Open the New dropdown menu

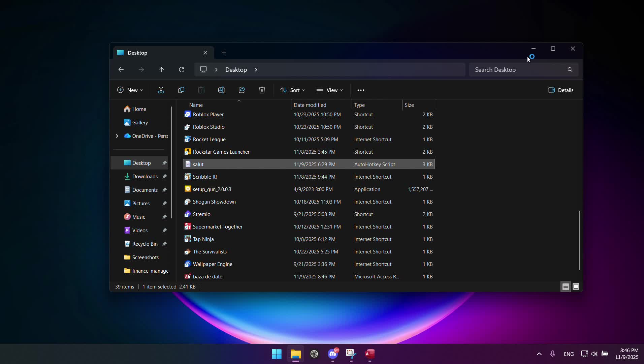[x=130, y=90]
